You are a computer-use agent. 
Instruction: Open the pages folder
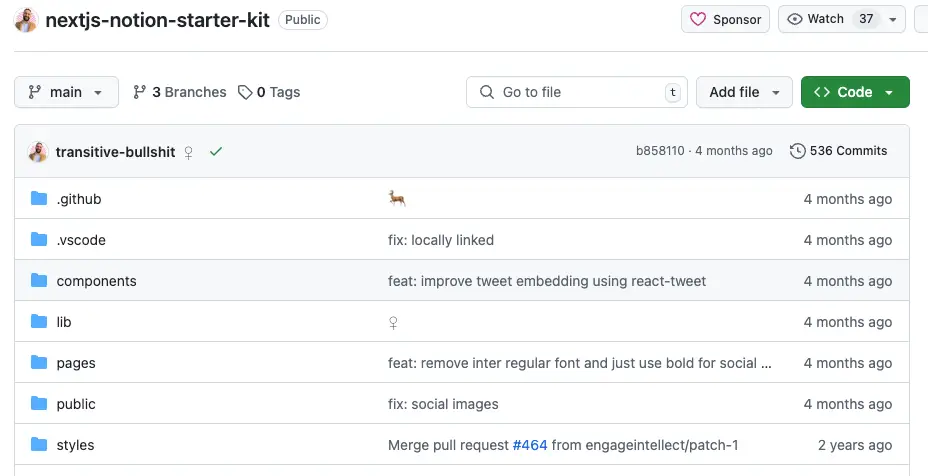(76, 364)
